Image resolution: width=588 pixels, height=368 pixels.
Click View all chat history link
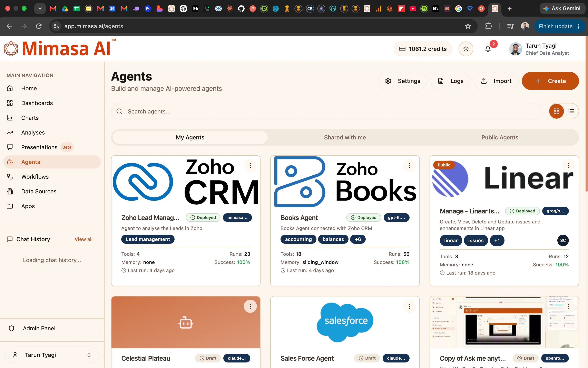[x=84, y=239]
